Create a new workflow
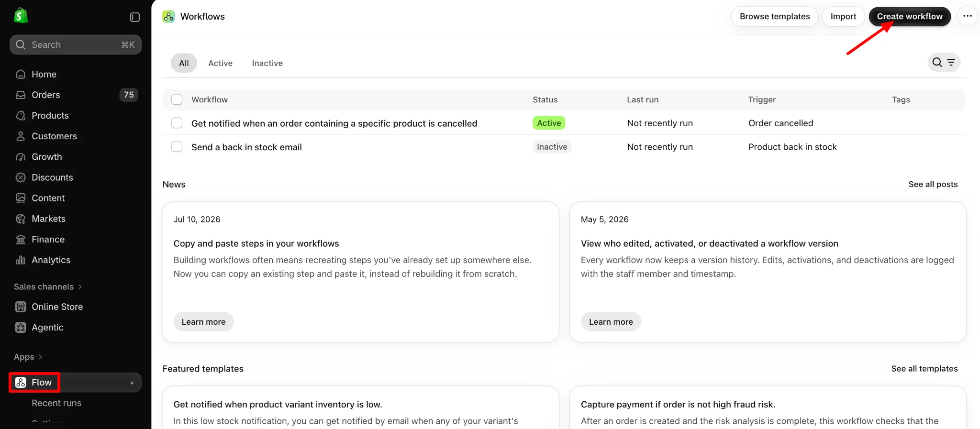This screenshot has width=980, height=429. click(910, 16)
